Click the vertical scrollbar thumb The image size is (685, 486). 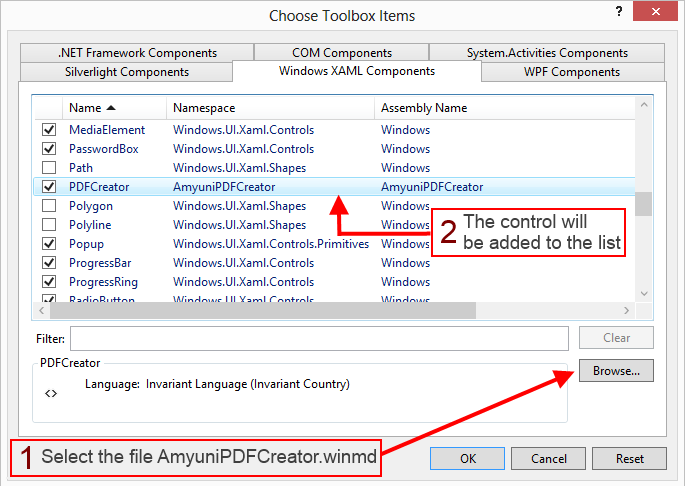point(644,203)
